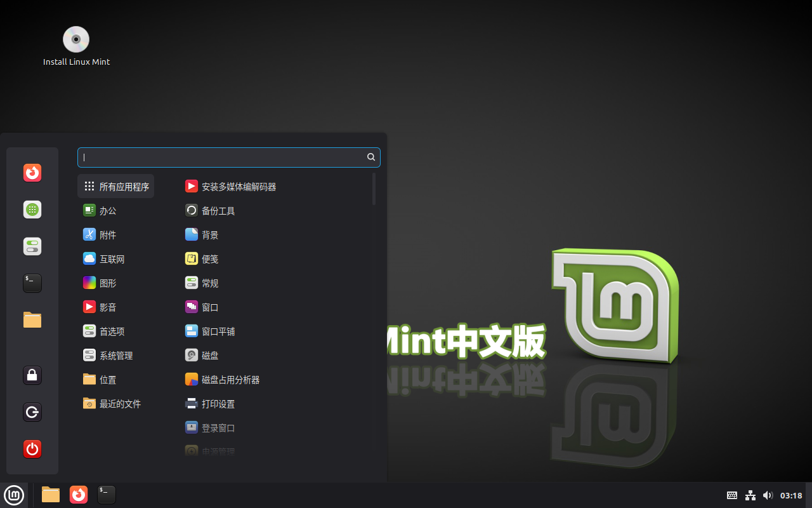Open the Linux Mint menu button on the panel

point(14,495)
